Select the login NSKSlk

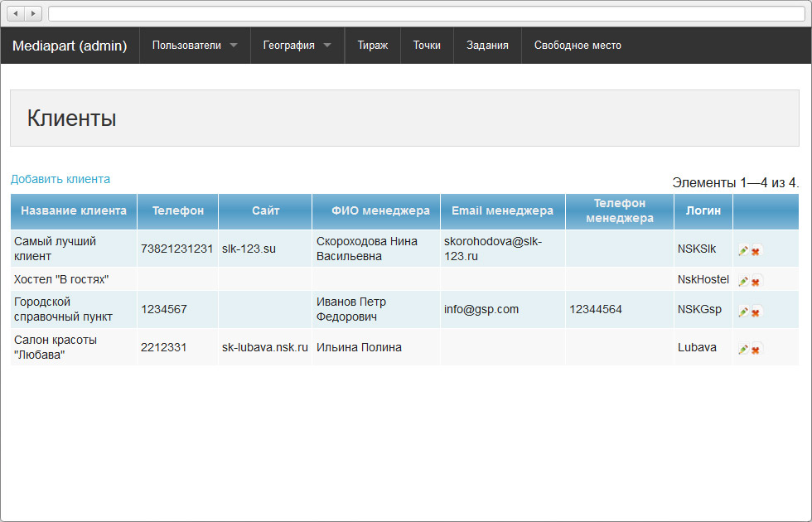click(697, 249)
